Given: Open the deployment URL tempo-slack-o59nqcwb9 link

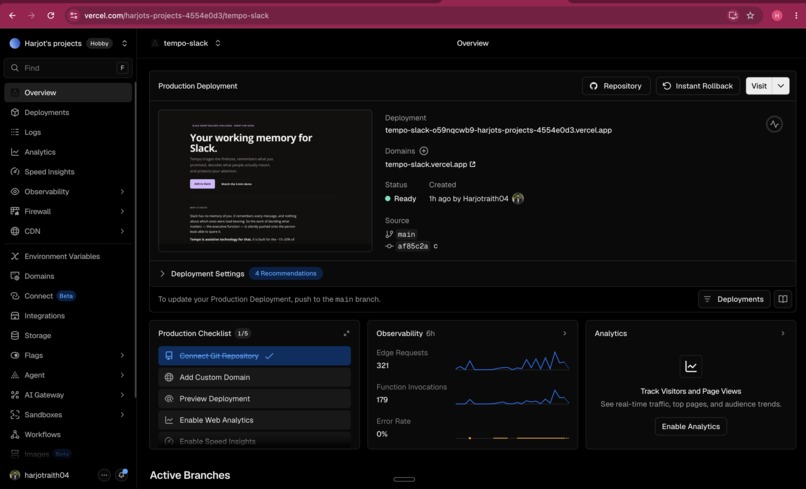Looking at the screenshot, I should 498,130.
